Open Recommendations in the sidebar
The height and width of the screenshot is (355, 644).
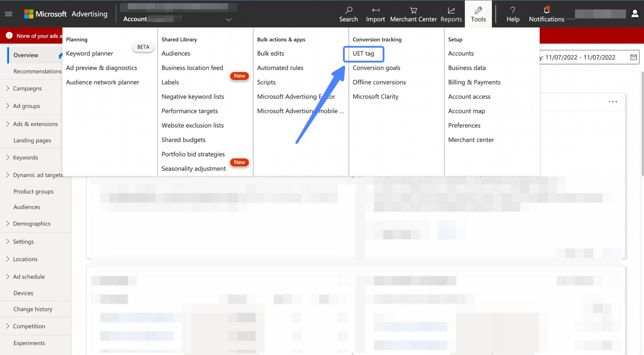[x=37, y=71]
